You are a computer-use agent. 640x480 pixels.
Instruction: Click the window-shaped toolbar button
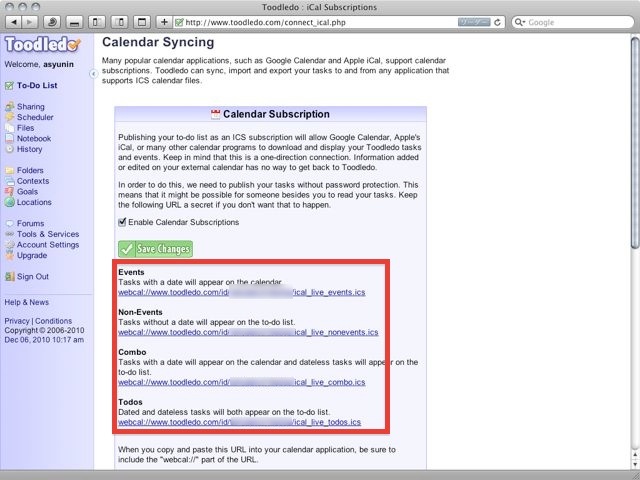pyautogui.click(x=142, y=22)
